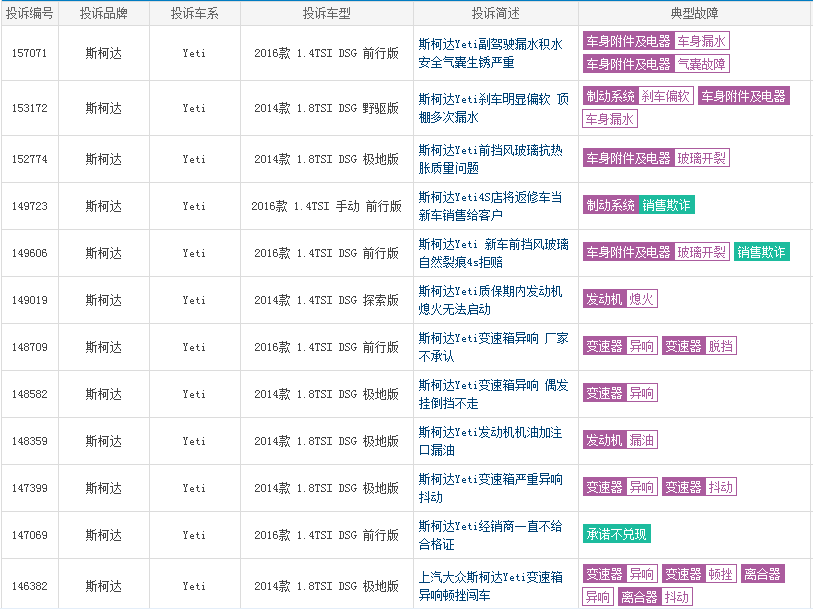Screen dimensions: 813x612
Task: Select complaint number 148359
Action: coord(30,441)
